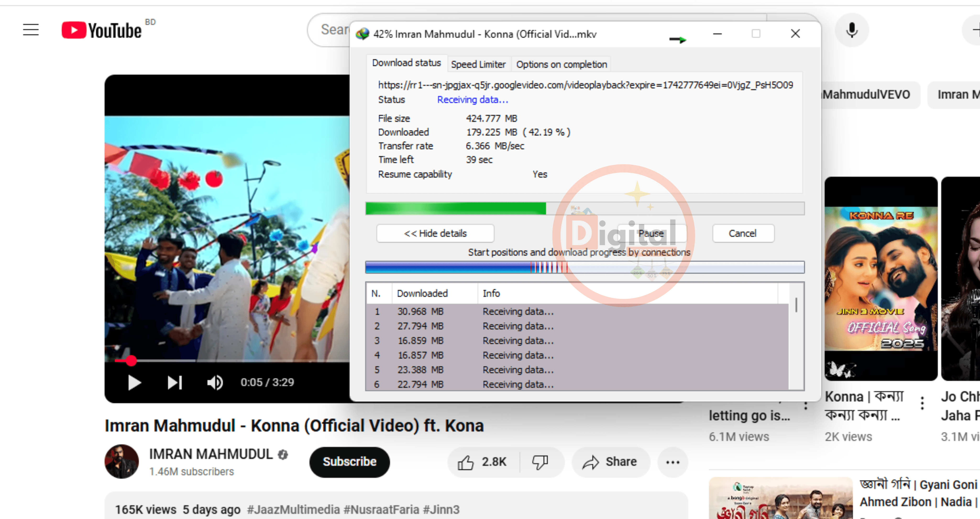Like the video with thumbs up
This screenshot has width=980, height=519.
pyautogui.click(x=482, y=462)
